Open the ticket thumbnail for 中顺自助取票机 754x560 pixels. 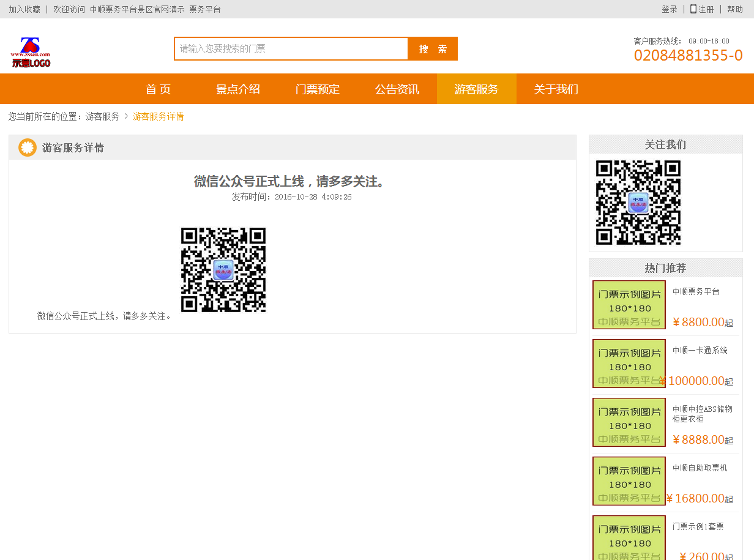pyautogui.click(x=629, y=481)
